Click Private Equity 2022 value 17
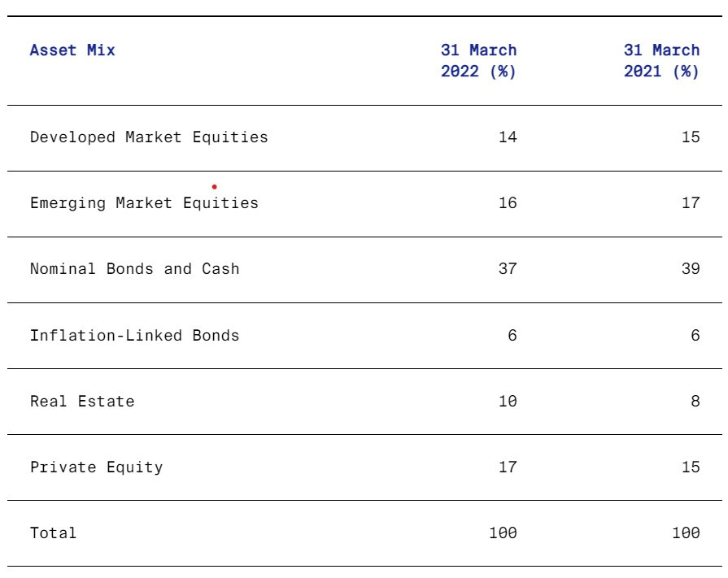Viewport: 728px width, 578px height. pyautogui.click(x=508, y=467)
